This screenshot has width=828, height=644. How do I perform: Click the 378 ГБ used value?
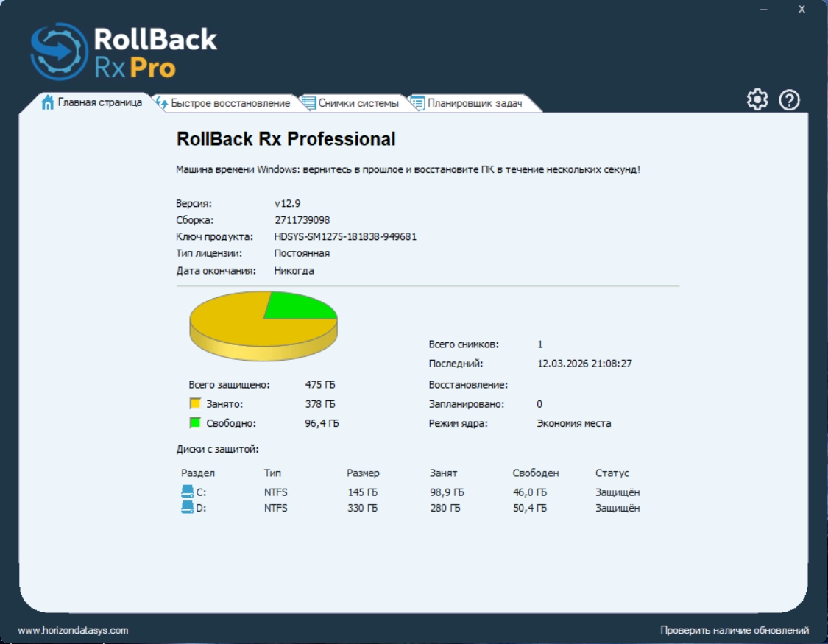[x=320, y=403]
